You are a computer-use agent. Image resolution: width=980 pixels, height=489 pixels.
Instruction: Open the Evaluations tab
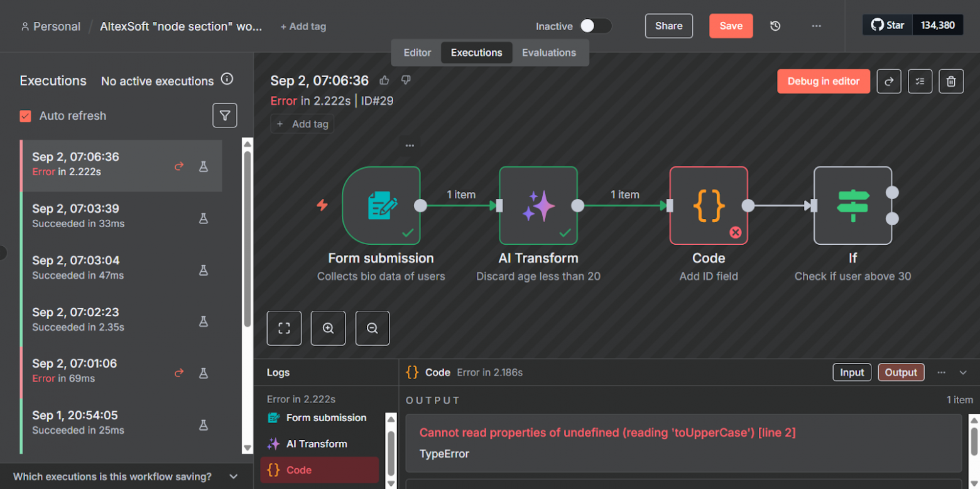(548, 53)
